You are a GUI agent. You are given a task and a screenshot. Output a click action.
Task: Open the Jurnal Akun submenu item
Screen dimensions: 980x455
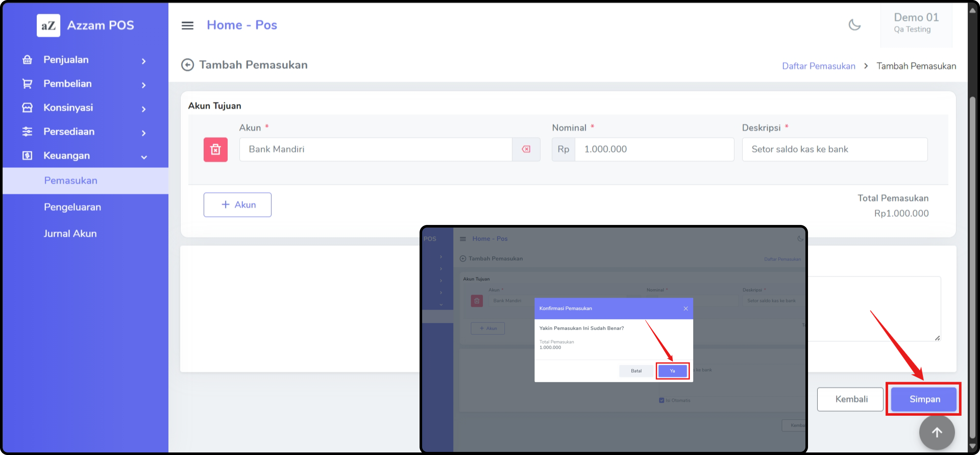tap(70, 233)
